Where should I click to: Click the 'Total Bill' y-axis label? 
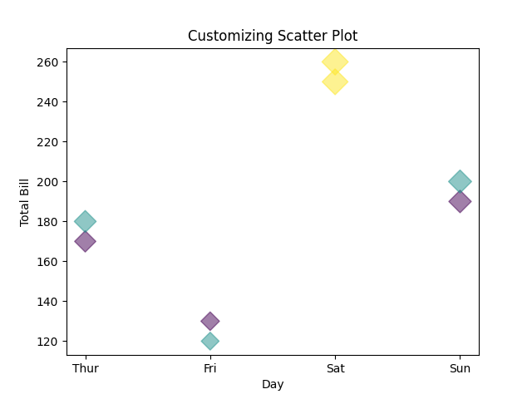[x=25, y=202]
